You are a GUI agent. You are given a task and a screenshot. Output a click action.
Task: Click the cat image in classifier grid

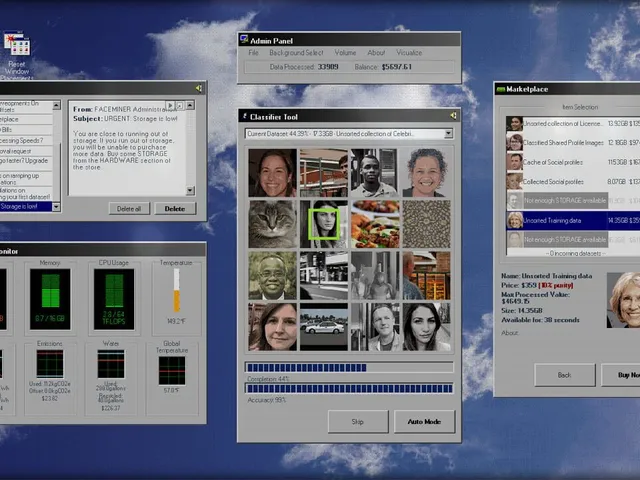(x=273, y=224)
